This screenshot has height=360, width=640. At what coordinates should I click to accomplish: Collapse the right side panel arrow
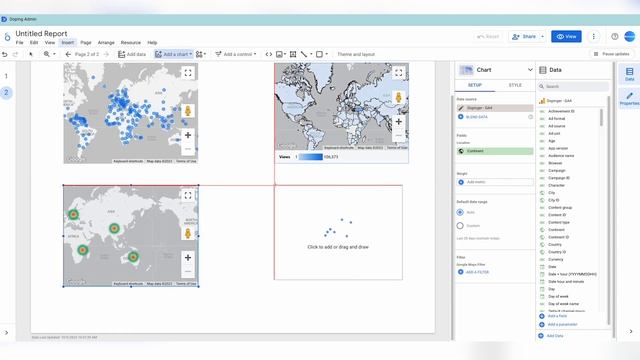tap(631, 331)
